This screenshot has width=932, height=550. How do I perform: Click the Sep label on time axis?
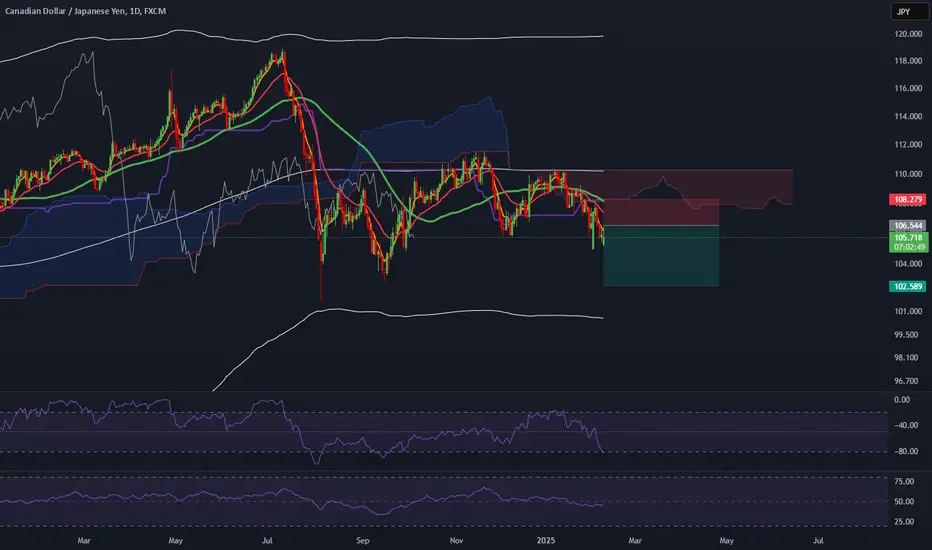[x=363, y=540]
